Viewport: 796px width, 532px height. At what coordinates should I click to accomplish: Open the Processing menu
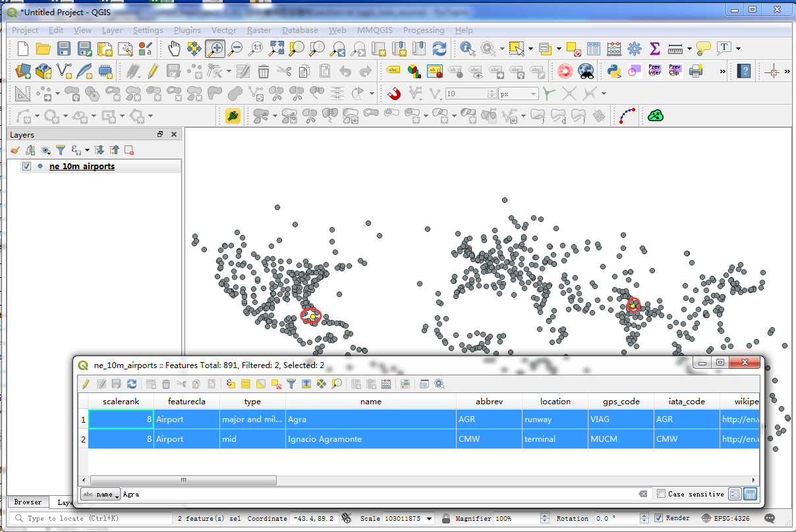pos(424,30)
